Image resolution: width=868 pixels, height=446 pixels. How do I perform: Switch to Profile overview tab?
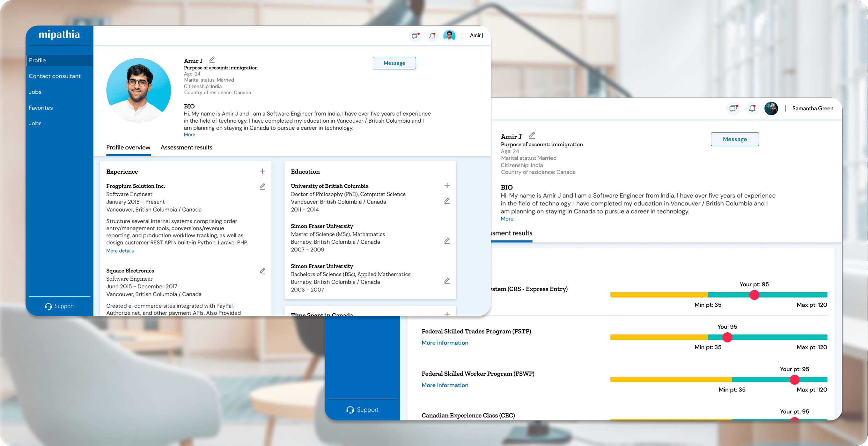pos(129,147)
